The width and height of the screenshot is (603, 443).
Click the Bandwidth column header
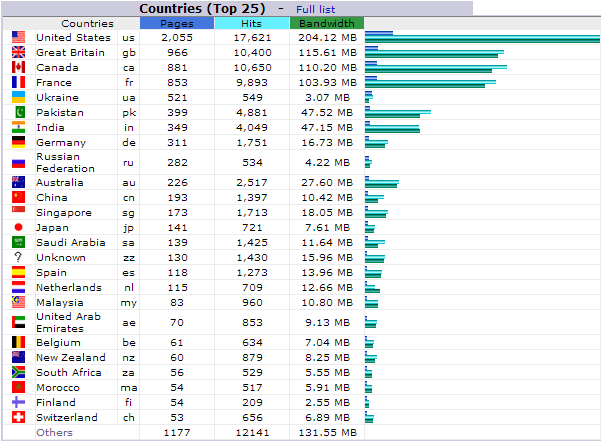tap(327, 23)
